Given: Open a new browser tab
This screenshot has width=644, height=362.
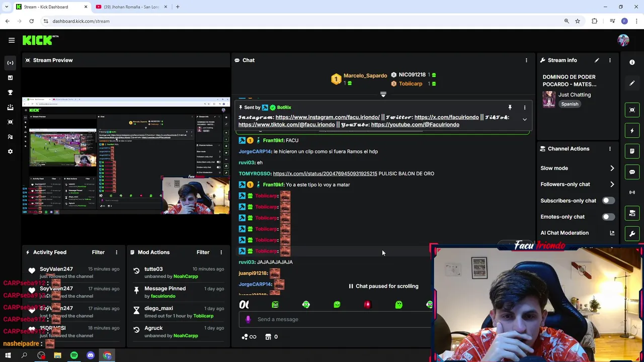Looking at the screenshot, I should click(x=178, y=7).
